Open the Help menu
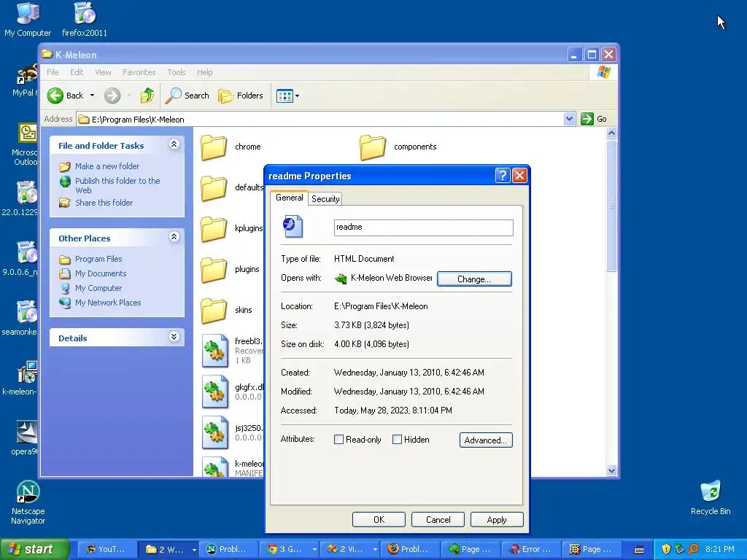 click(205, 72)
